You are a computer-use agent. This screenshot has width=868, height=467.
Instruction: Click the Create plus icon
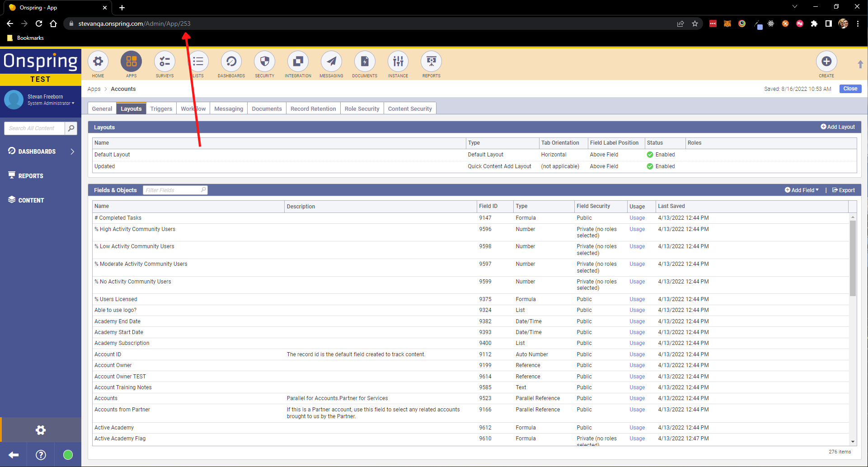pos(826,61)
